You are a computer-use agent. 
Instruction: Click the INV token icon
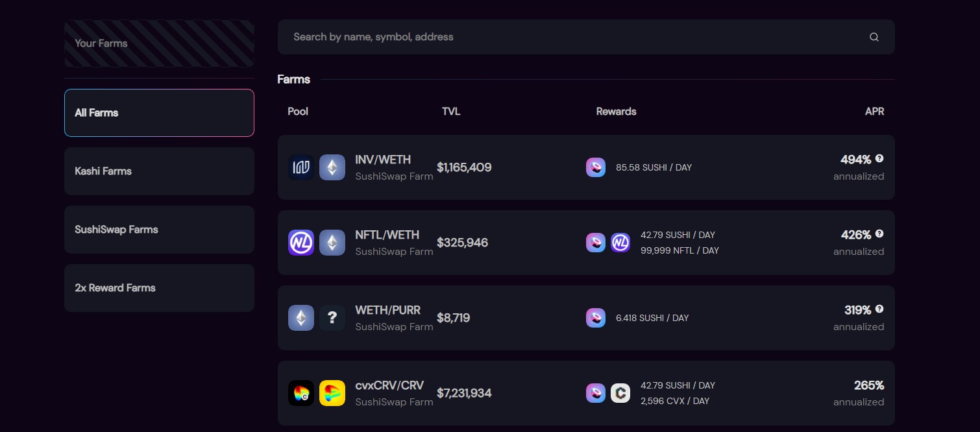pyautogui.click(x=301, y=167)
